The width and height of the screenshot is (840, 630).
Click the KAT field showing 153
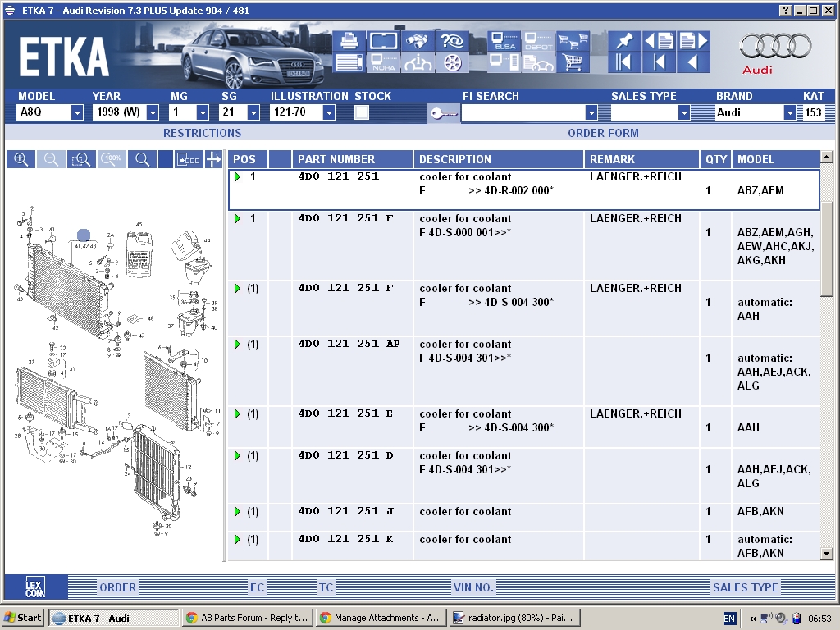813,112
